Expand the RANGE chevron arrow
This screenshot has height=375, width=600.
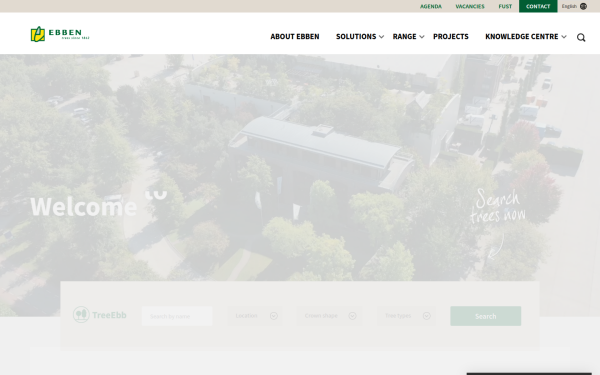point(422,37)
